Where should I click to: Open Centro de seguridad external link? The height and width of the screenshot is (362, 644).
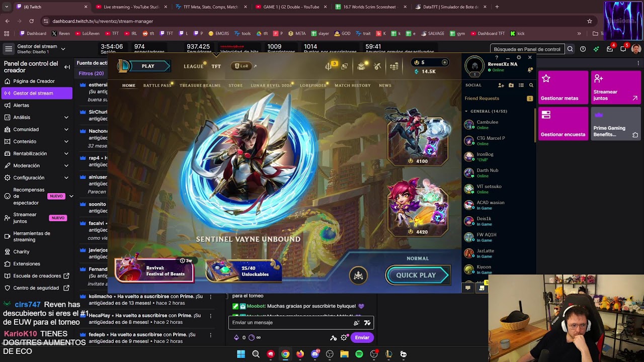pos(36,288)
